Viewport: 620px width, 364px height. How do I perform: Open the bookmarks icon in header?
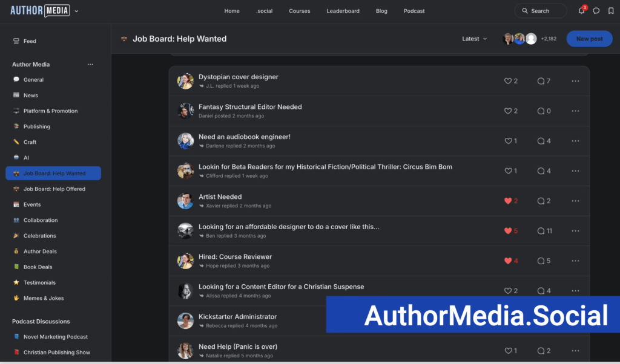click(611, 11)
